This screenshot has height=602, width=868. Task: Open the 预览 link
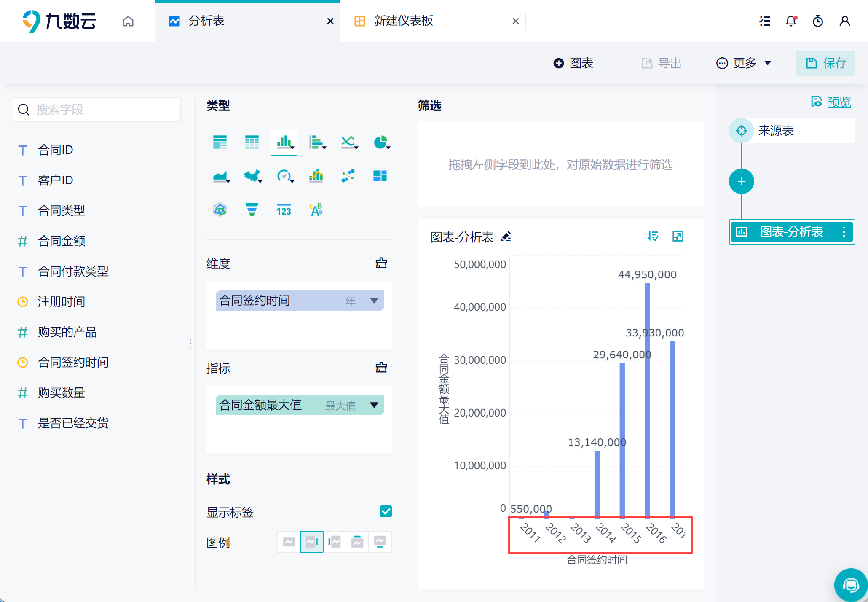(839, 102)
